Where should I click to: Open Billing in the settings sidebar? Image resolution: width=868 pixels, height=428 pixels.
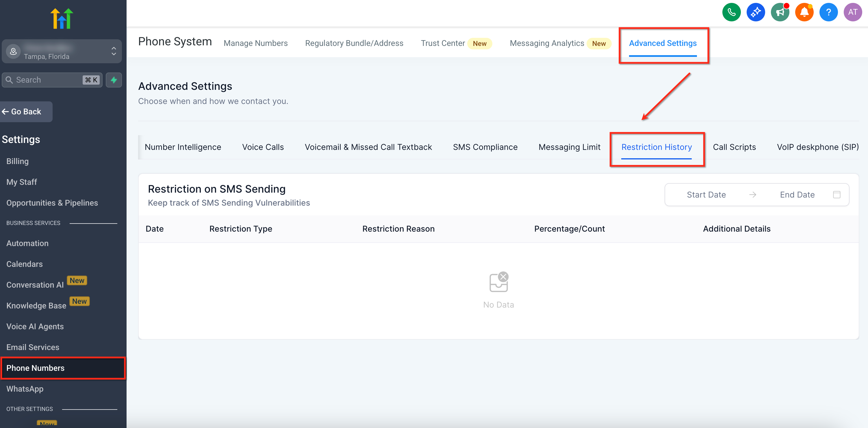(x=18, y=161)
